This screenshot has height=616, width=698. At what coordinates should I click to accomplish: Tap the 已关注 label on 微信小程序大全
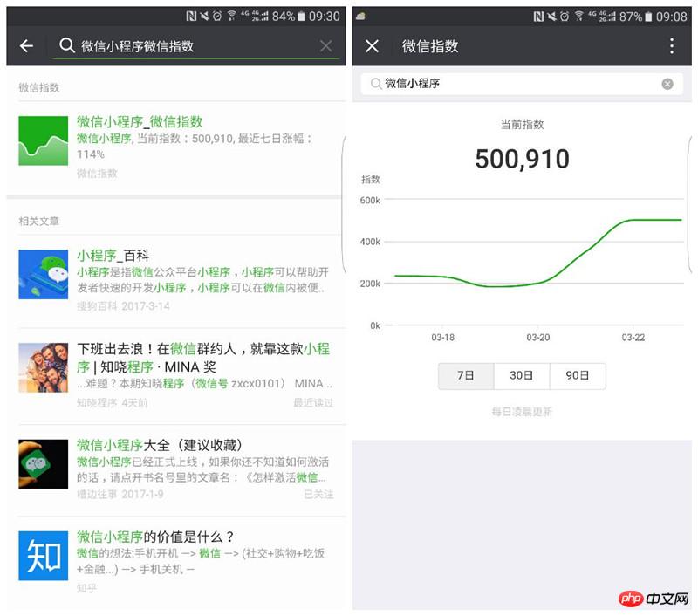tap(318, 495)
